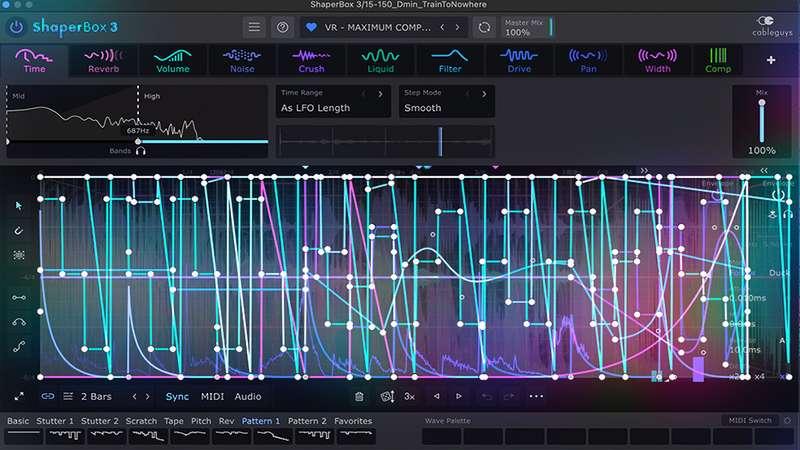Open the Smooth step mode value

pos(422,108)
